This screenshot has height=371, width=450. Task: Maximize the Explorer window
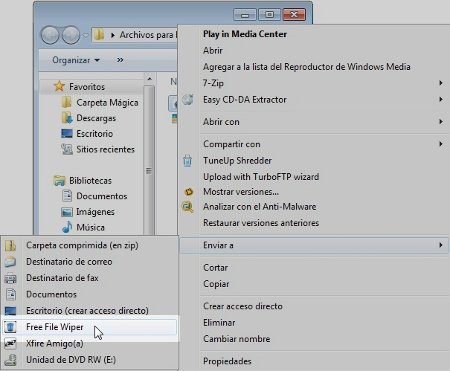(269, 15)
